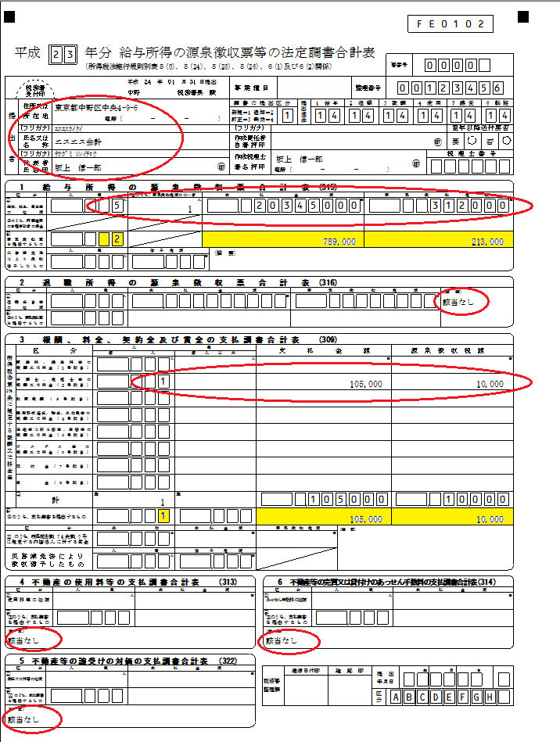Click the total digit boxes showing 10000
The width and height of the screenshot is (560, 742).
[x=452, y=500]
